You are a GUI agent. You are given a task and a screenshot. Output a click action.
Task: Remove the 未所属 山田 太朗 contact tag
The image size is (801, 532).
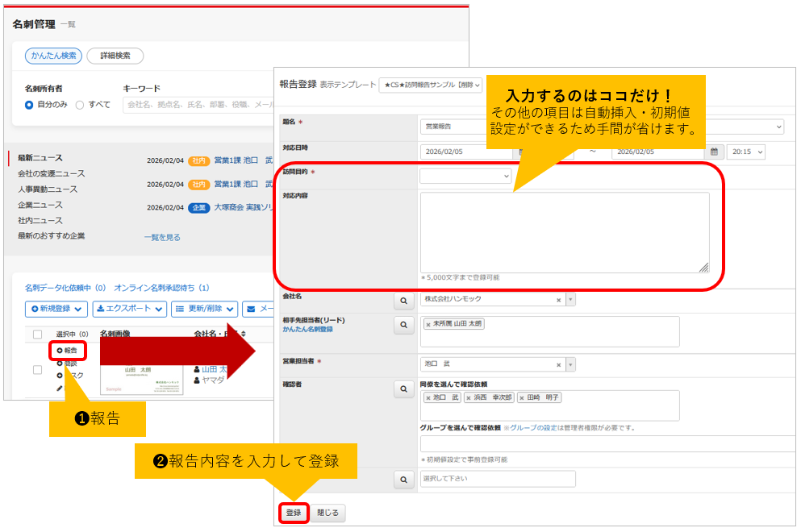[428, 324]
